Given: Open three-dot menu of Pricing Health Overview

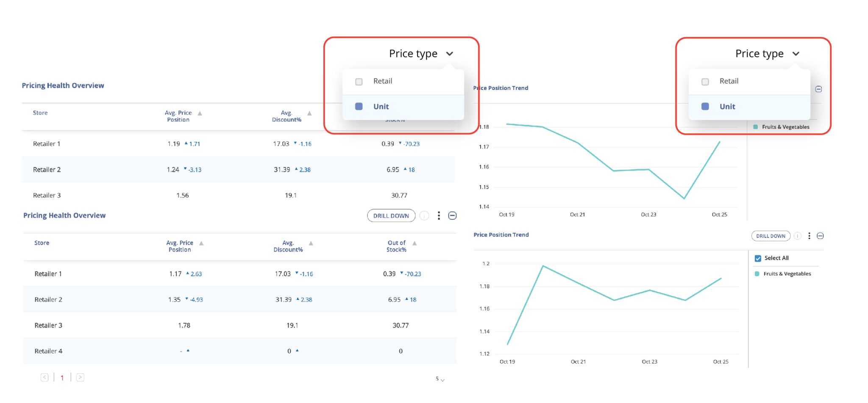Looking at the screenshot, I should coord(439,215).
